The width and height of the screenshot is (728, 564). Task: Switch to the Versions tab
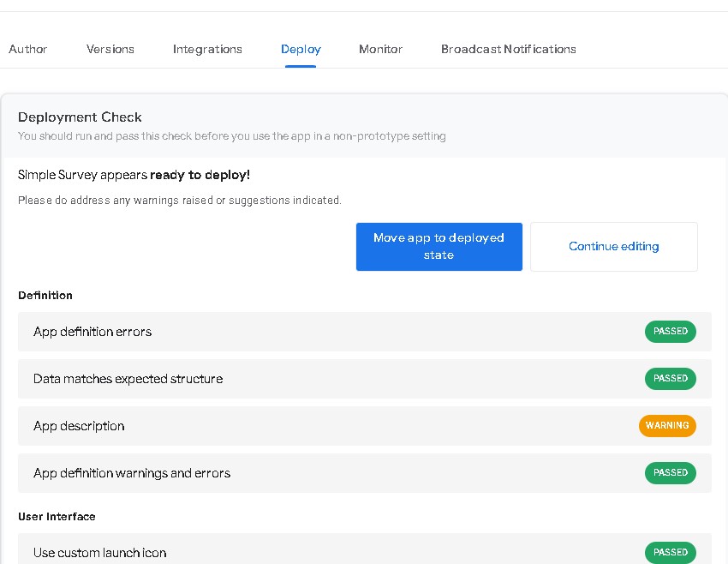(110, 49)
